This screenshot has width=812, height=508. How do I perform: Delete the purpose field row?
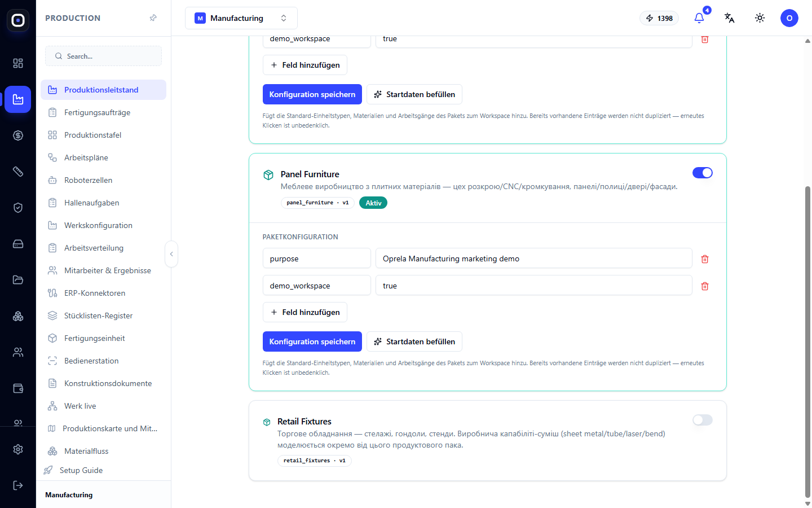click(x=705, y=259)
